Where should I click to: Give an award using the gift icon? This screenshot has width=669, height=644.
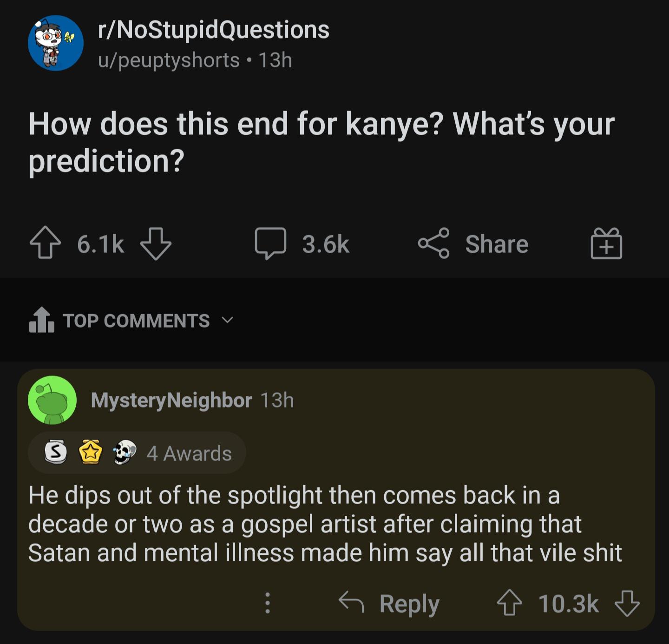pyautogui.click(x=606, y=243)
